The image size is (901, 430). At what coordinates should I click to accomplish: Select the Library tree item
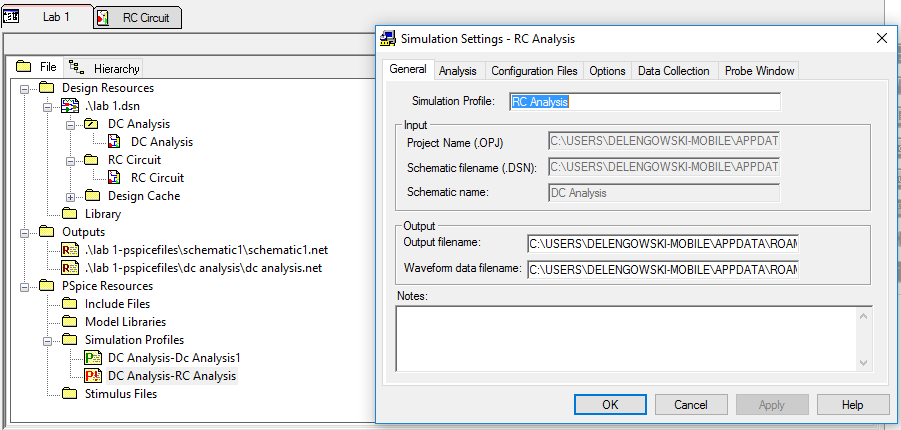(103, 214)
